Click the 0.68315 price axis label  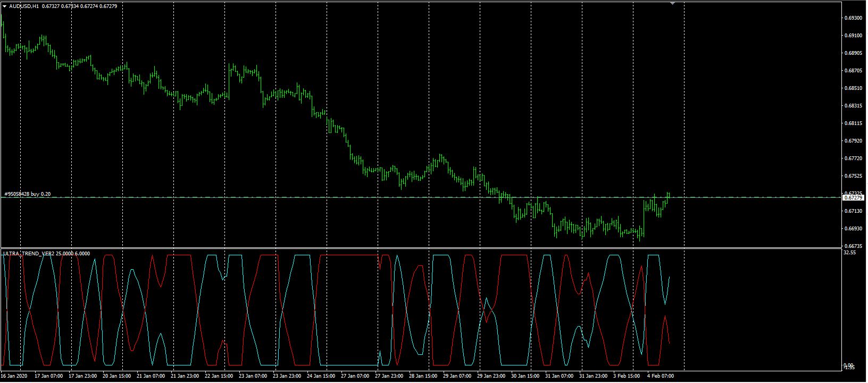(853, 106)
